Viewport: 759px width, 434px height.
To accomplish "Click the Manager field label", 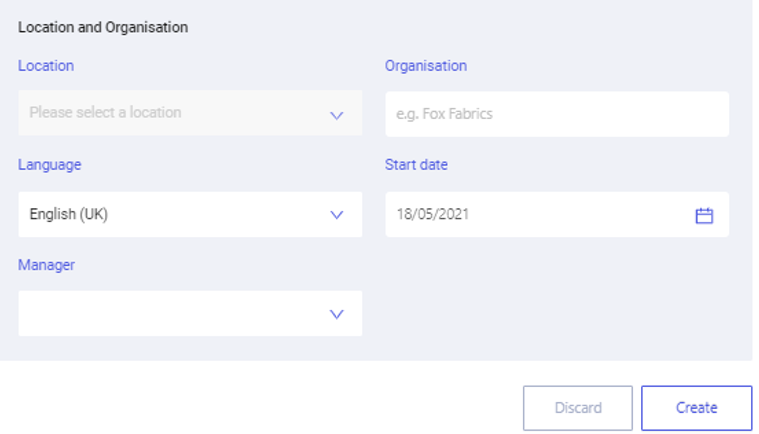I will [46, 265].
